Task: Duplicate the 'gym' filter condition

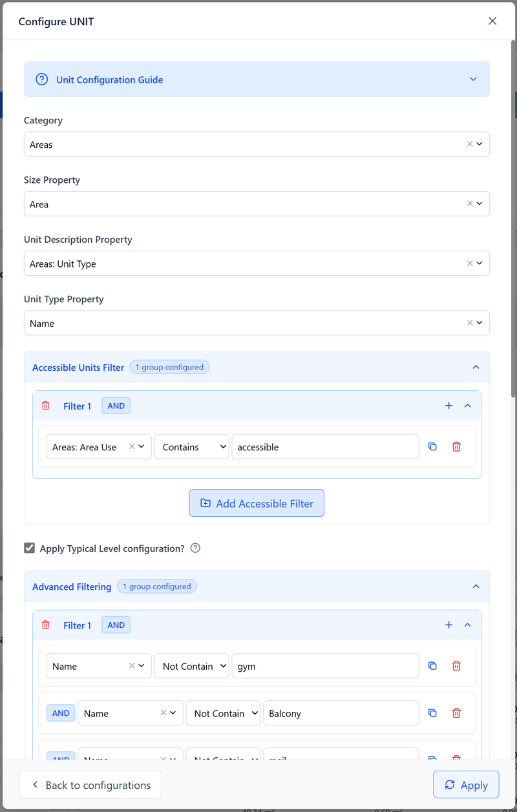Action: [x=433, y=666]
